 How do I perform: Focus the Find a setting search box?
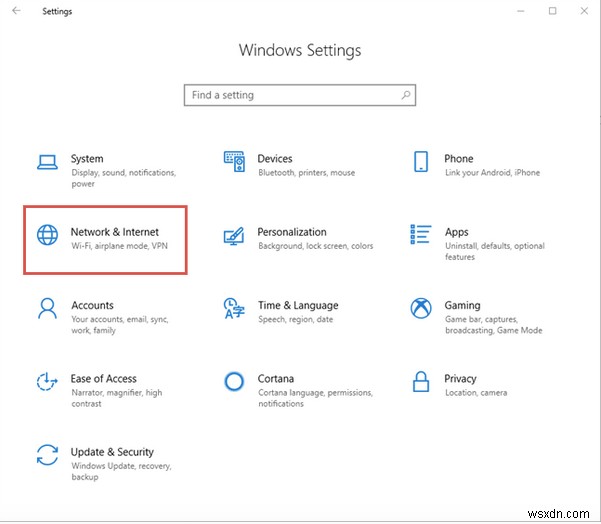(300, 95)
